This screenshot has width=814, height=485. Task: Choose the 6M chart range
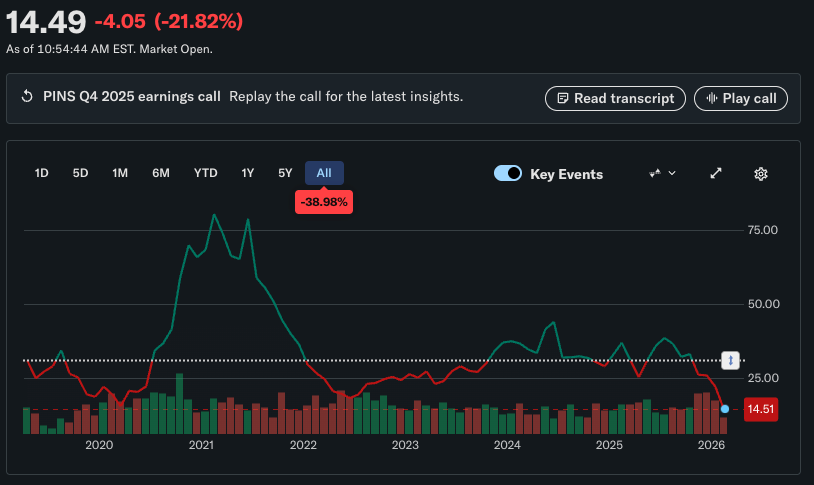click(161, 173)
